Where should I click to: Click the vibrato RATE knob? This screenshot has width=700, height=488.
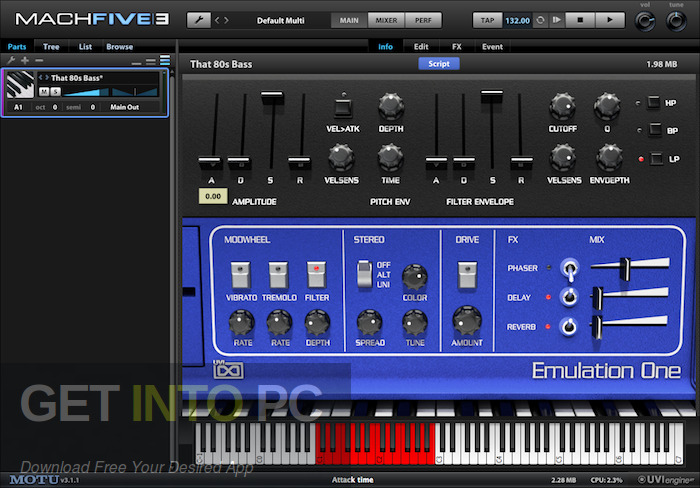click(242, 323)
